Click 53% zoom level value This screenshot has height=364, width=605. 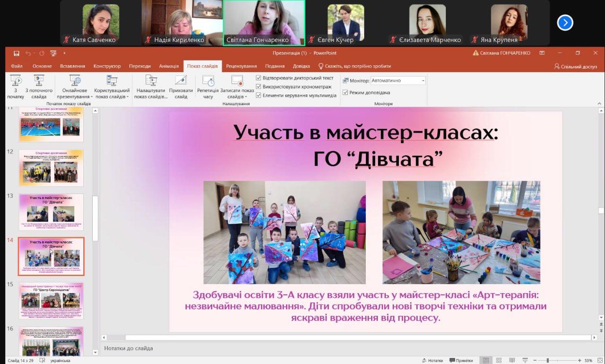tap(588, 360)
